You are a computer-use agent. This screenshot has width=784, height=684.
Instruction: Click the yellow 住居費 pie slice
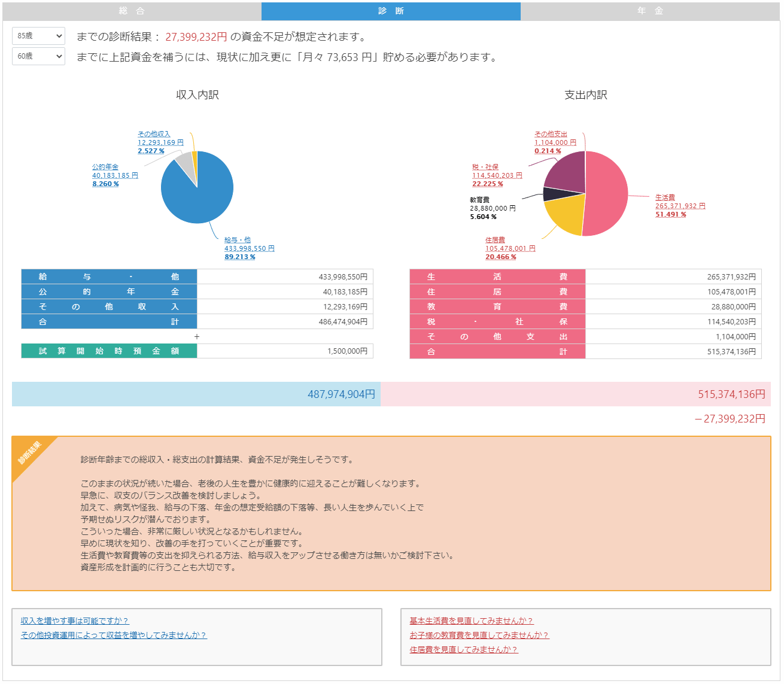coord(566,217)
